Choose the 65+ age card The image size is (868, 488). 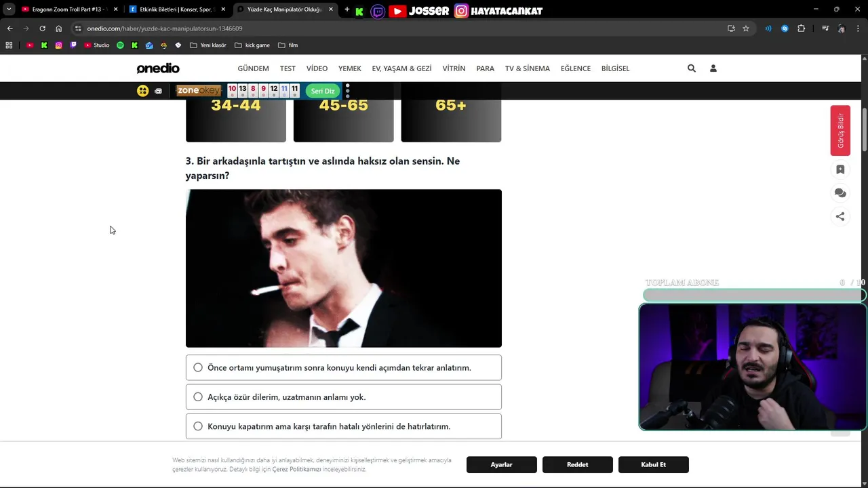click(x=451, y=121)
